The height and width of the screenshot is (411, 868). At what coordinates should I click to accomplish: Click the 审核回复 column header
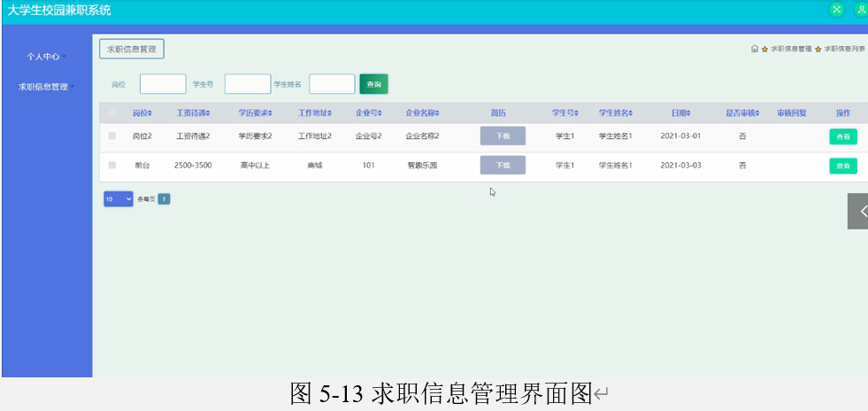coord(792,113)
